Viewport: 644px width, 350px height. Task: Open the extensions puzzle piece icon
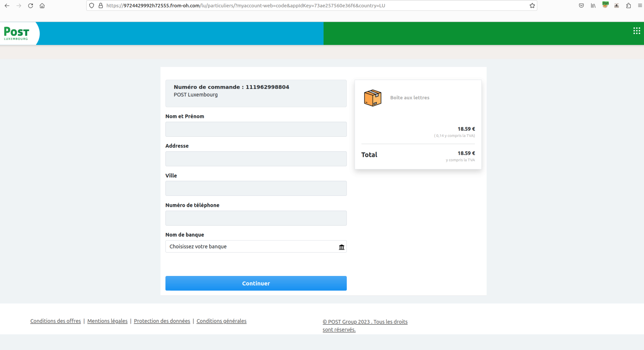628,6
